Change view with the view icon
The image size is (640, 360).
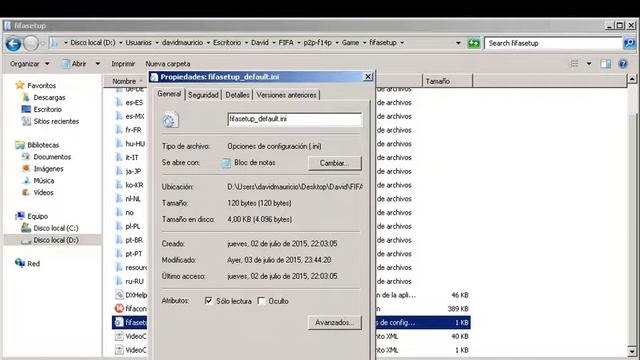point(574,64)
